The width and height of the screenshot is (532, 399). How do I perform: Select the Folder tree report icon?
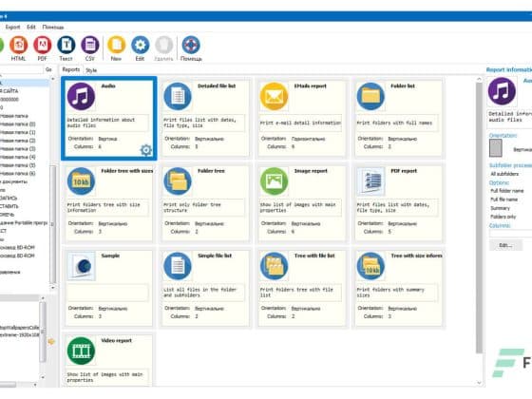point(178,181)
